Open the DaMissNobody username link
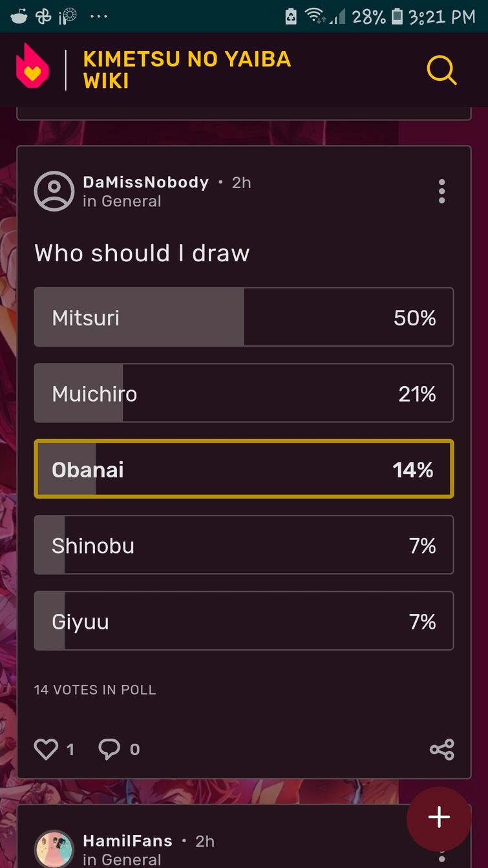488x868 pixels. 145,182
